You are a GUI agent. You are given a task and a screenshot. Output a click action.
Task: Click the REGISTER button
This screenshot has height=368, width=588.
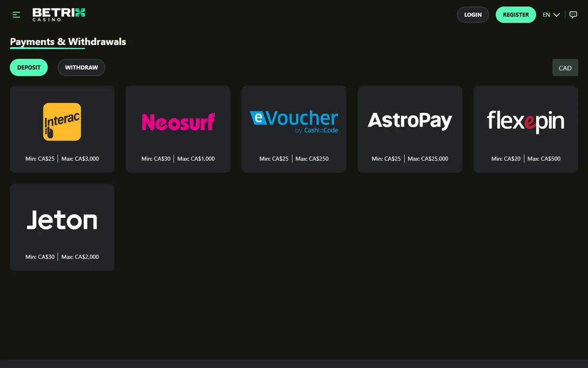pyautogui.click(x=516, y=15)
